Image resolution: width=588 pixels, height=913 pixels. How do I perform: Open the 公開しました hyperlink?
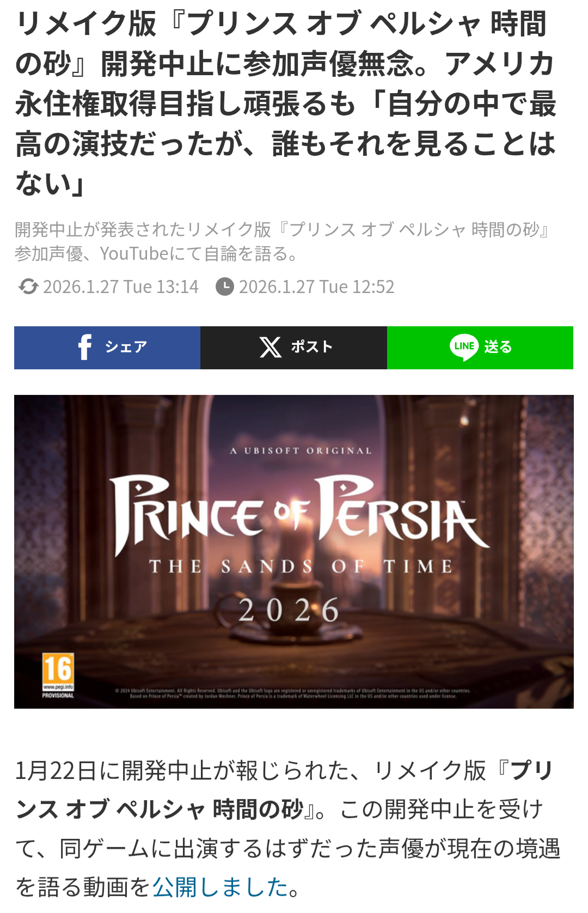tap(220, 887)
